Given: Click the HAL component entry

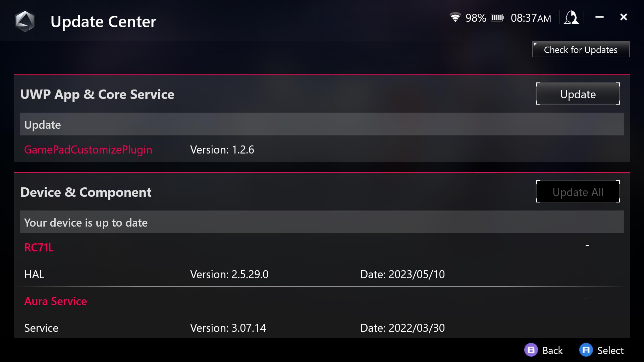Looking at the screenshot, I should point(322,274).
